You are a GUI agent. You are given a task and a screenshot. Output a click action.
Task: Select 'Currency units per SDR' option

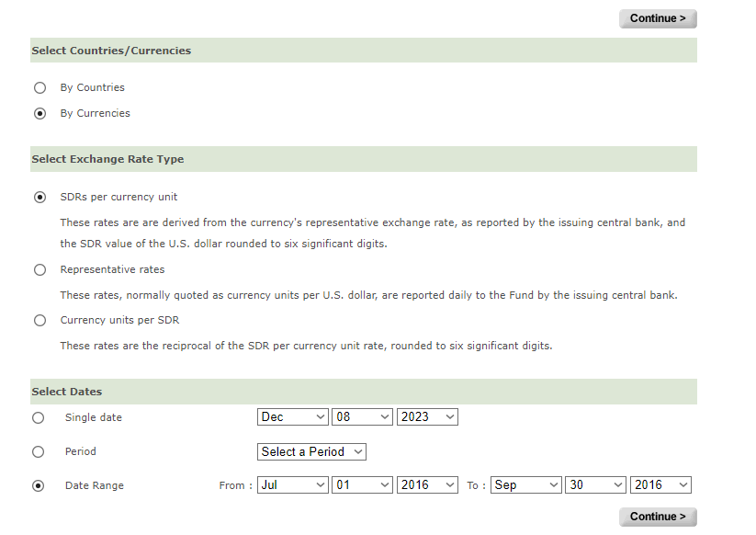pyautogui.click(x=39, y=320)
